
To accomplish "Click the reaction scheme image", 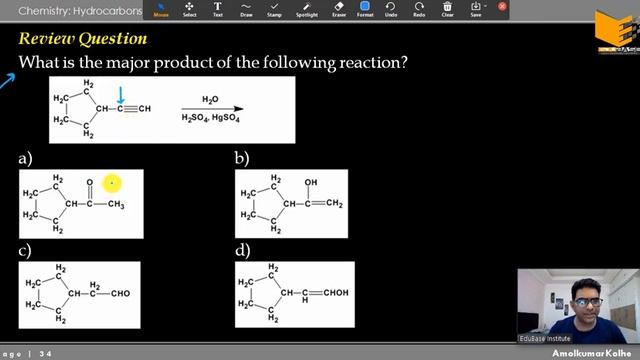I will [x=172, y=110].
